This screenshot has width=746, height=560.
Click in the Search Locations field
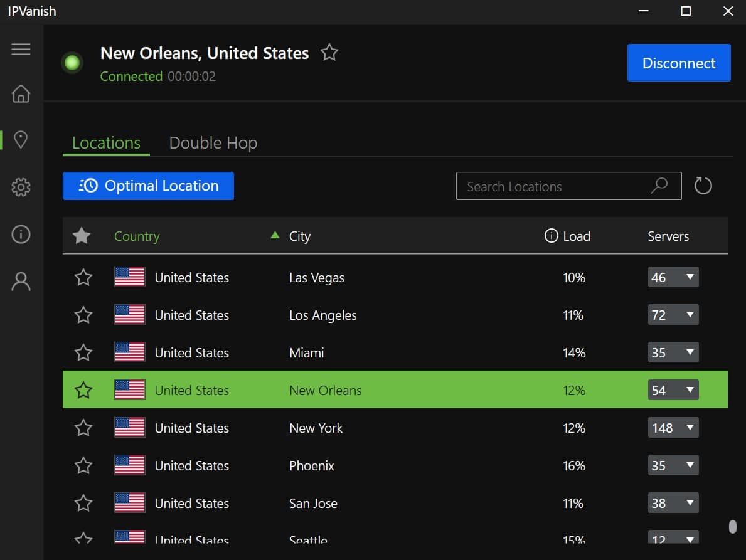[568, 186]
